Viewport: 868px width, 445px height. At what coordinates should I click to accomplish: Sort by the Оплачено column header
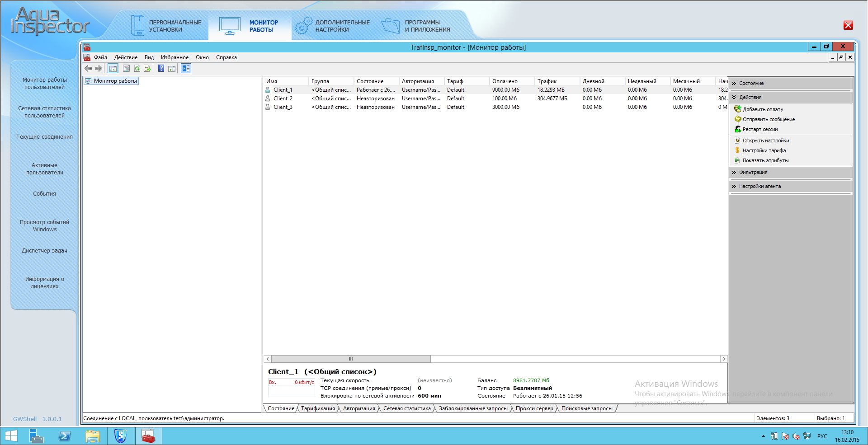[512, 81]
